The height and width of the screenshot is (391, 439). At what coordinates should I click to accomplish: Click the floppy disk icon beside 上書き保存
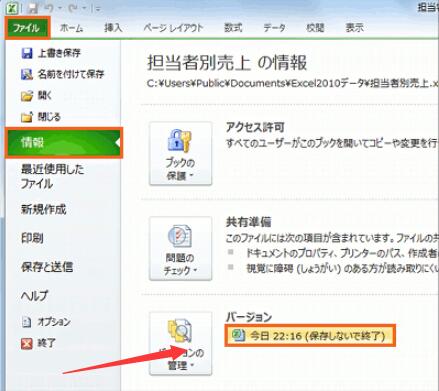point(27,53)
